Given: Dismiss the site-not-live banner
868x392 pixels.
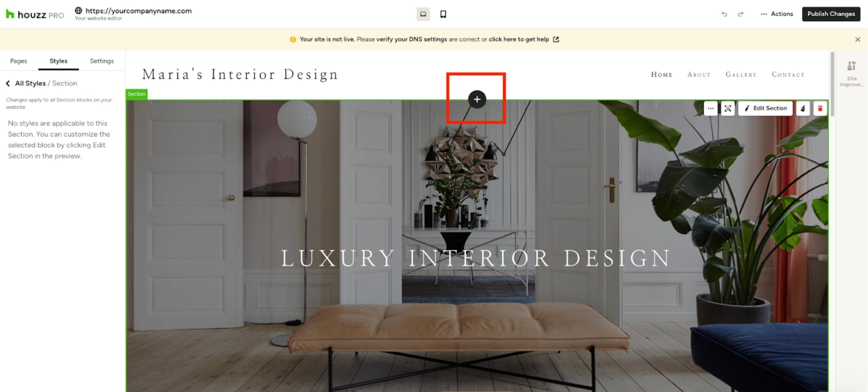Looking at the screenshot, I should [x=857, y=40].
